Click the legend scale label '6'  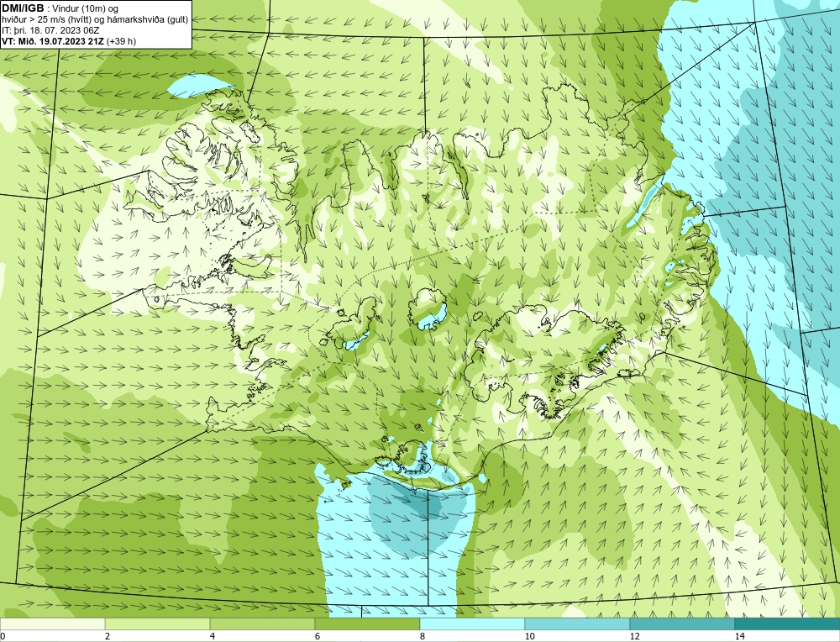click(318, 636)
